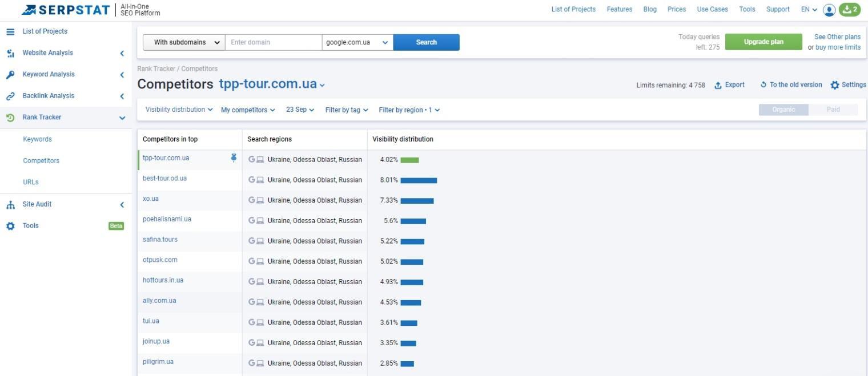Switch to Organic results toggle

pos(783,110)
